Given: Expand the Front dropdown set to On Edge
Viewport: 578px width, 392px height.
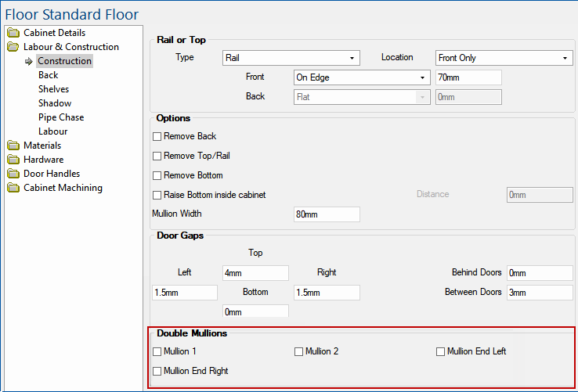Looking at the screenshot, I should point(362,77).
